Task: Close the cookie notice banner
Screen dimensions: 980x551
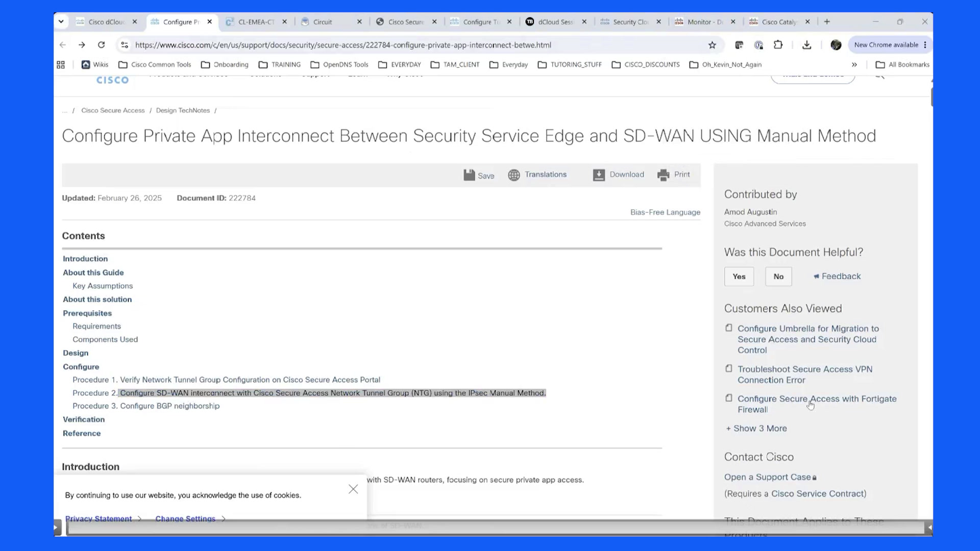Action: (x=353, y=489)
